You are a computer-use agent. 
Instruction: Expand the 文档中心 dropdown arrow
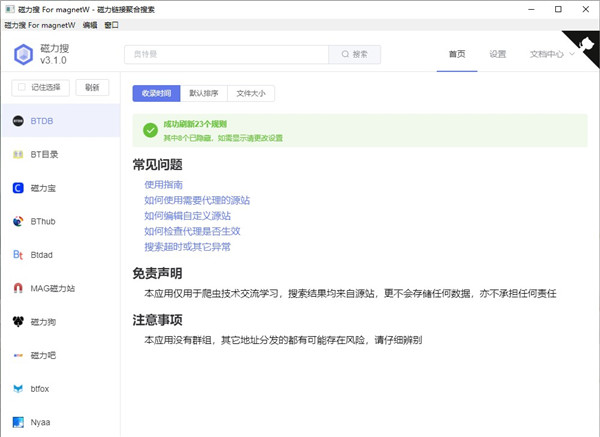tap(572, 54)
